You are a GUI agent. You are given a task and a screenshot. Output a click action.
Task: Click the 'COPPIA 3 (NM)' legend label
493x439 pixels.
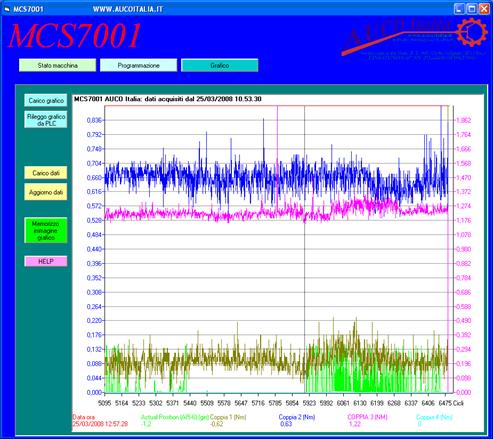click(367, 417)
